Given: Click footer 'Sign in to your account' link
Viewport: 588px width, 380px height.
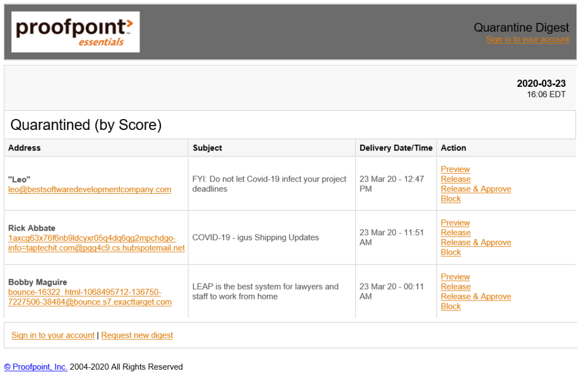Looking at the screenshot, I should click(x=53, y=335).
